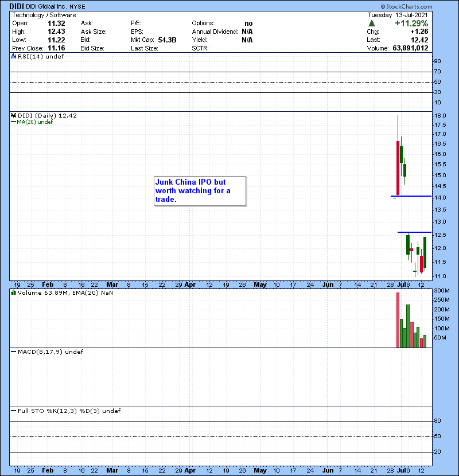Click the Volume 63.89M, EMA(20) NaN label

point(65,292)
